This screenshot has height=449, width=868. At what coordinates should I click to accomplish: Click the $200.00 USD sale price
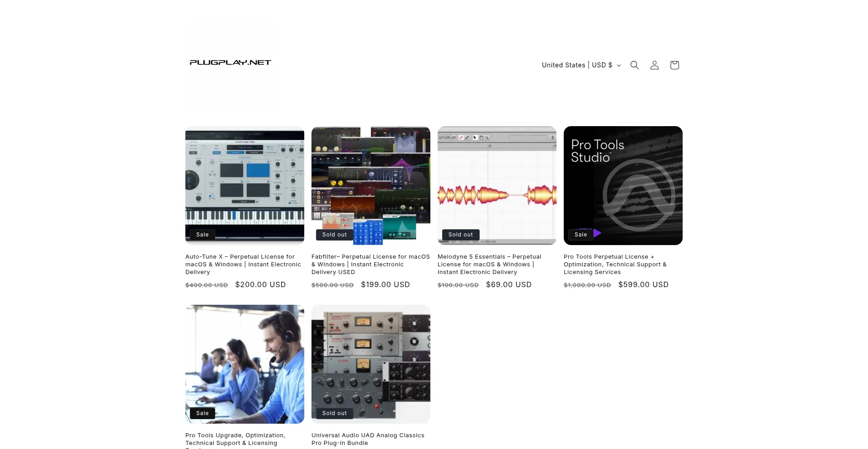[260, 284]
